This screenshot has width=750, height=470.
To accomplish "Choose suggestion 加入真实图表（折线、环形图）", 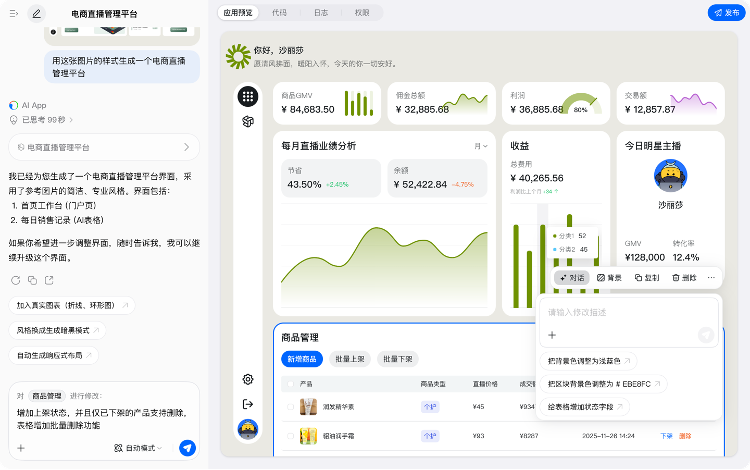I will click(x=72, y=306).
